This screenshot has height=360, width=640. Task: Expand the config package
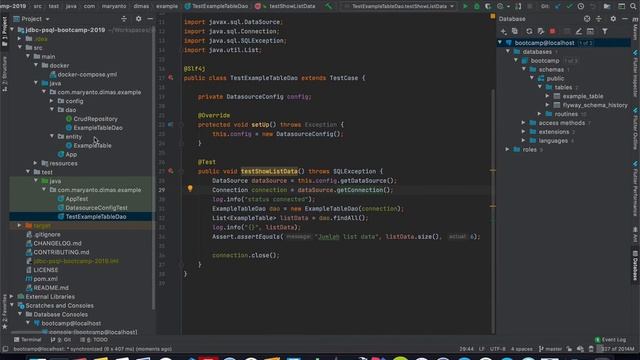52,101
